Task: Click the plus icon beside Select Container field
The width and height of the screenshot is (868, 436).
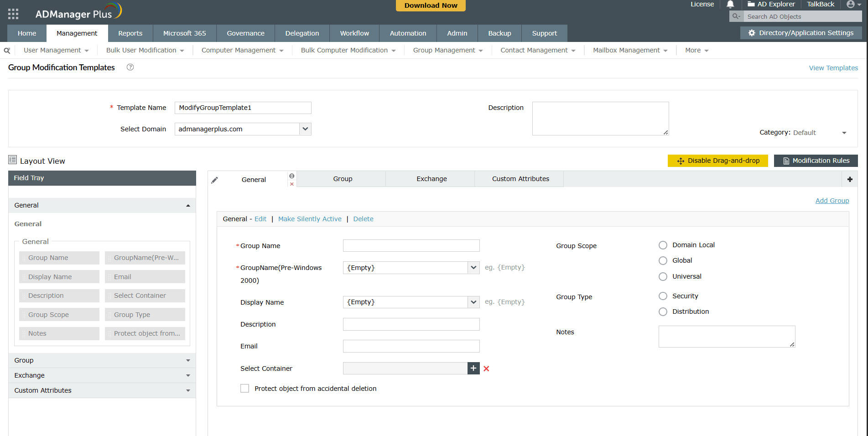Action: click(473, 368)
